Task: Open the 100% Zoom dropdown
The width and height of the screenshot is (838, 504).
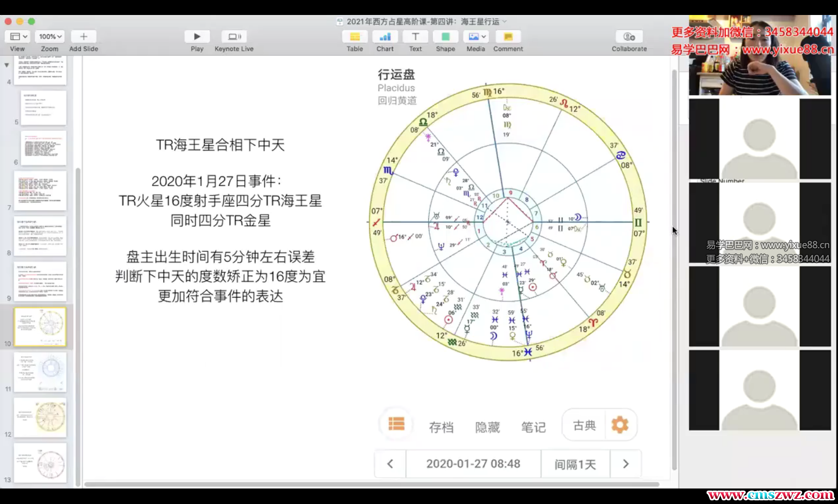Action: 50,37
